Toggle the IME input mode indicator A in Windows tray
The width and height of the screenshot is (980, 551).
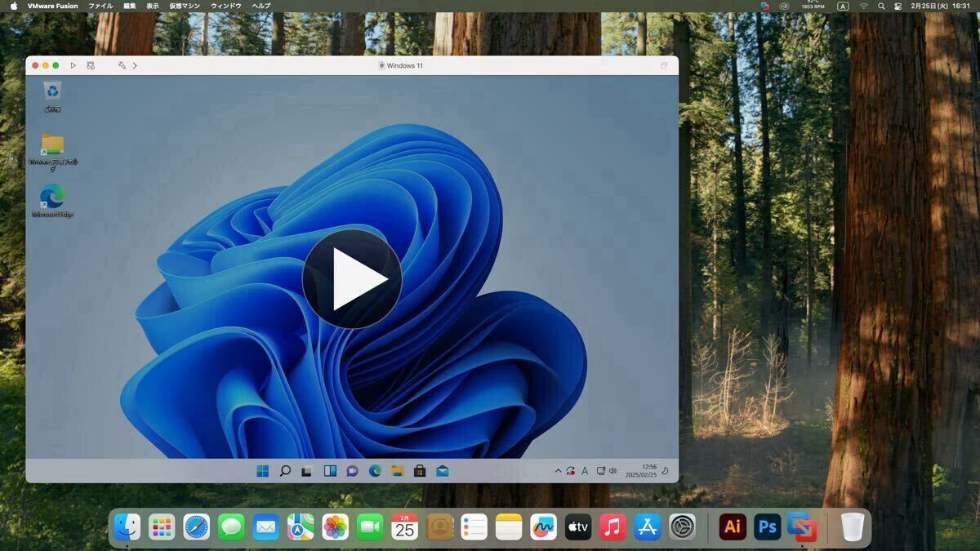pos(585,471)
